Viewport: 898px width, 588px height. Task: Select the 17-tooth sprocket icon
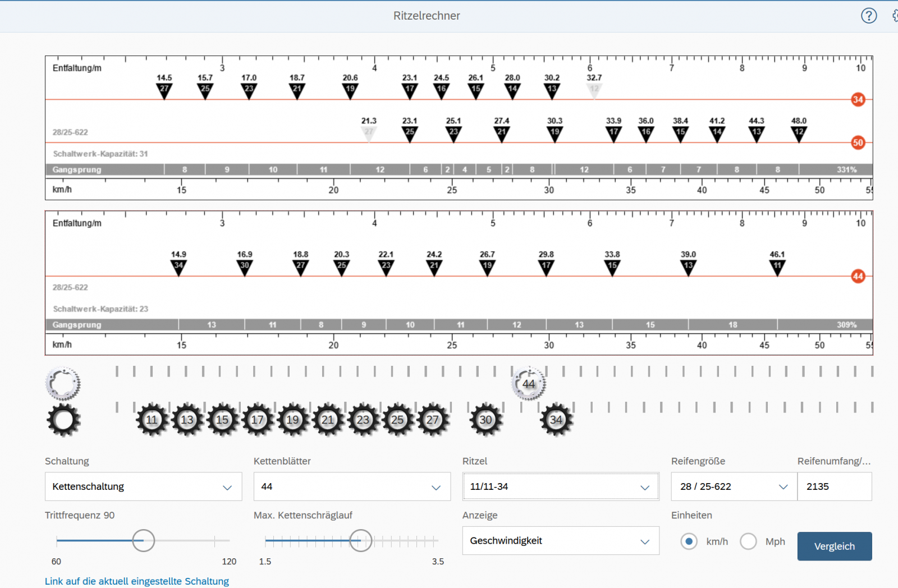point(258,420)
